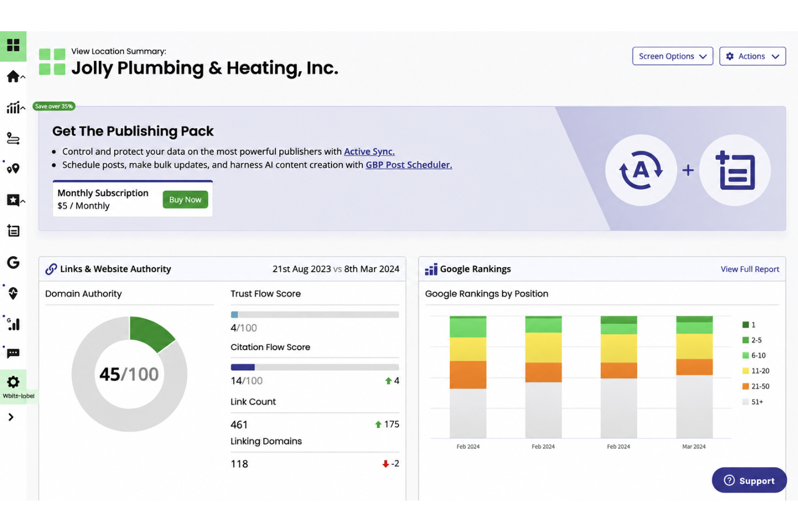Click the Jolly Plumbing & Heating, Inc. title

205,68
